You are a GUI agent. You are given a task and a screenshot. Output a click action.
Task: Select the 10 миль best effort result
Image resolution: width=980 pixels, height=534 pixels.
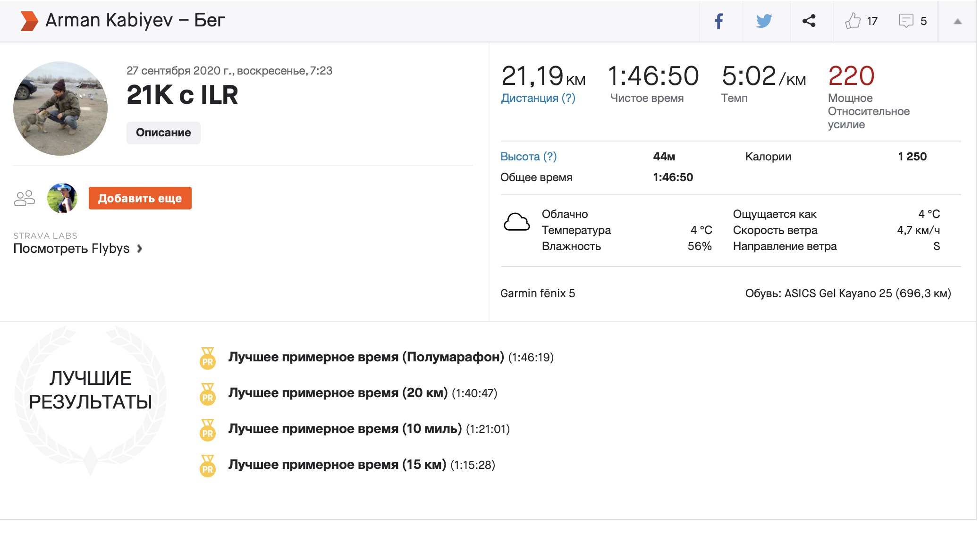point(345,429)
